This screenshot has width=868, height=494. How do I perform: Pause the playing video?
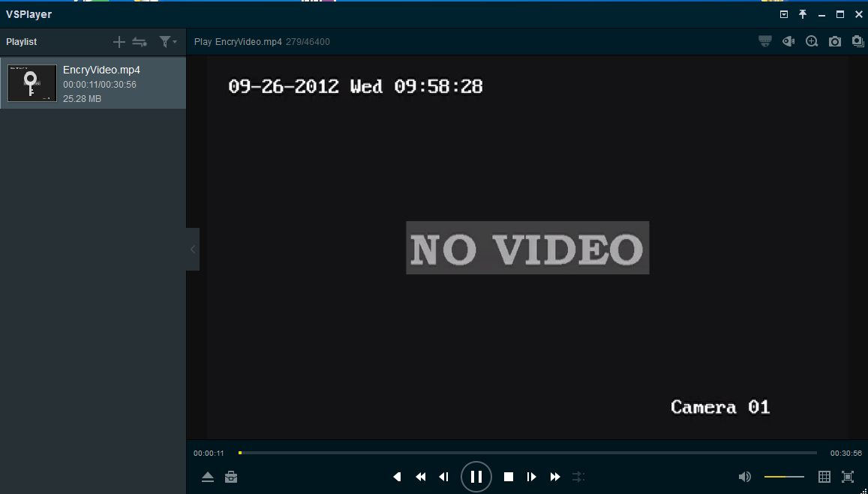pyautogui.click(x=476, y=477)
